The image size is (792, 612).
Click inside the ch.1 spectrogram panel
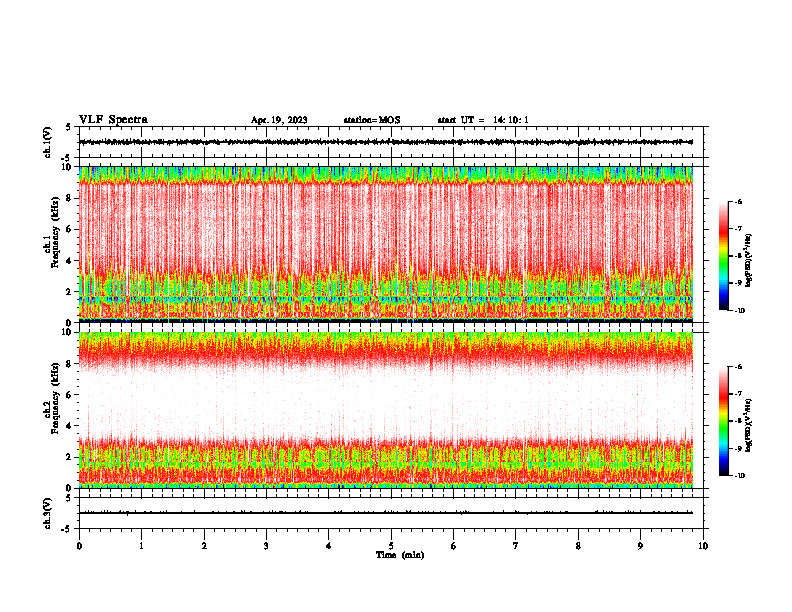(385, 244)
